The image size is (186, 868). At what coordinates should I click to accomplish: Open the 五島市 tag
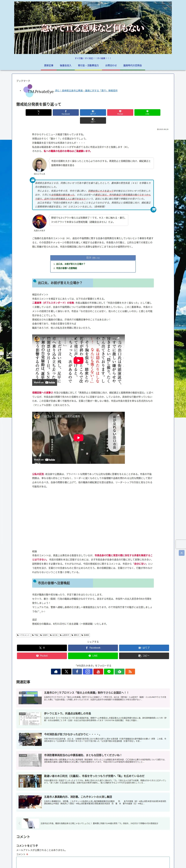tap(44, 635)
